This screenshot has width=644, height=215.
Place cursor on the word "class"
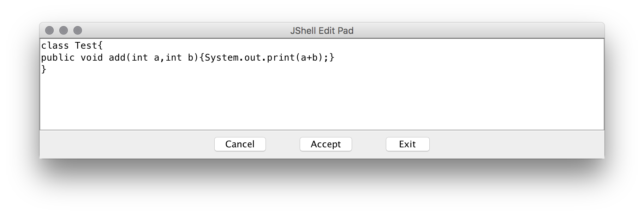click(55, 46)
